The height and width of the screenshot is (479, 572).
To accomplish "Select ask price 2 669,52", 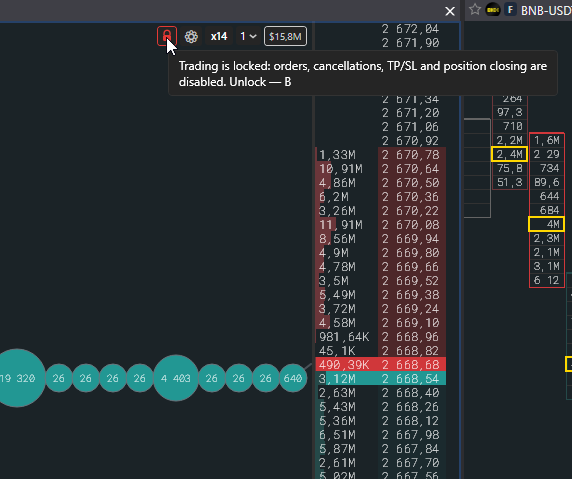I will [x=411, y=281].
